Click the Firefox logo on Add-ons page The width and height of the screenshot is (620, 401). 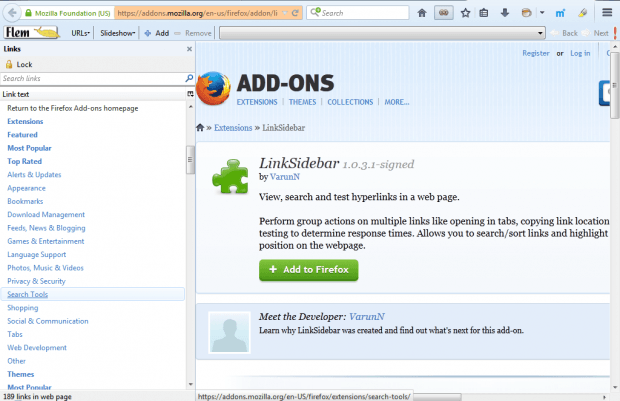(x=214, y=88)
